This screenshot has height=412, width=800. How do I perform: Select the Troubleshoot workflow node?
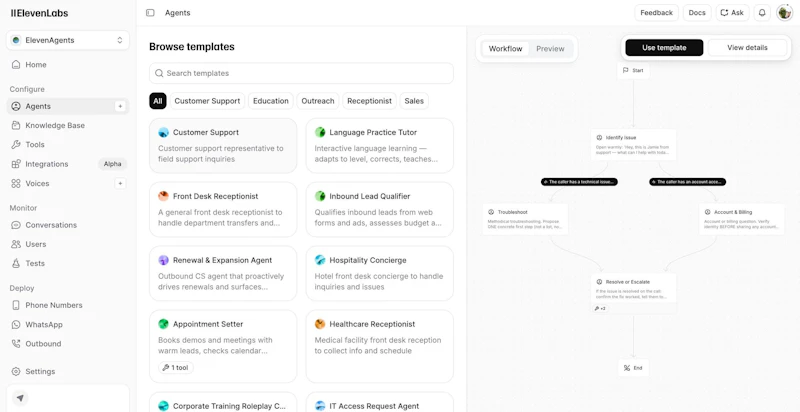tap(525, 219)
